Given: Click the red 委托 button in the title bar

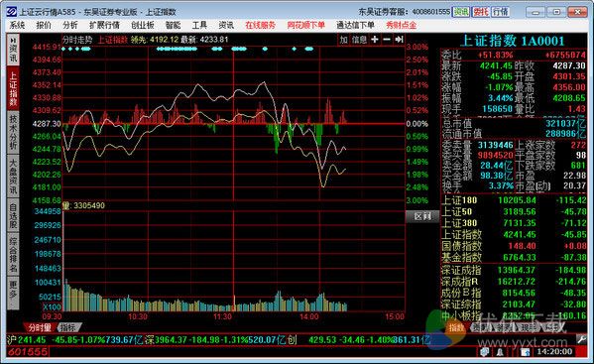Looking at the screenshot, I should point(481,12).
